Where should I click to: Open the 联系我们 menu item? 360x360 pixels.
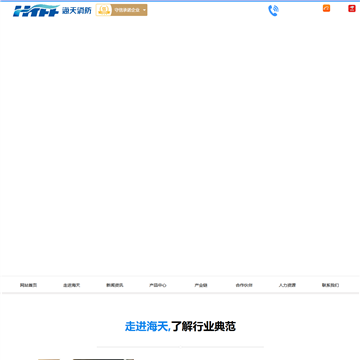click(330, 285)
